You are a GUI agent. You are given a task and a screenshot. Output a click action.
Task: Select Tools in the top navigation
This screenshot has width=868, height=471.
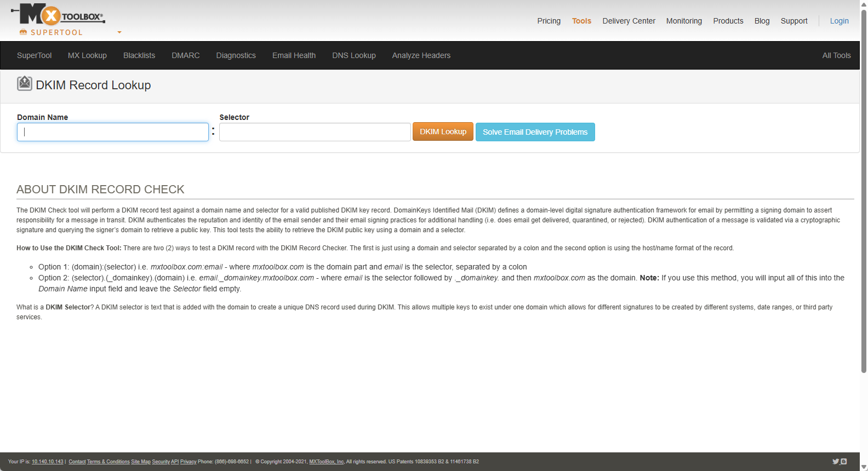point(581,21)
